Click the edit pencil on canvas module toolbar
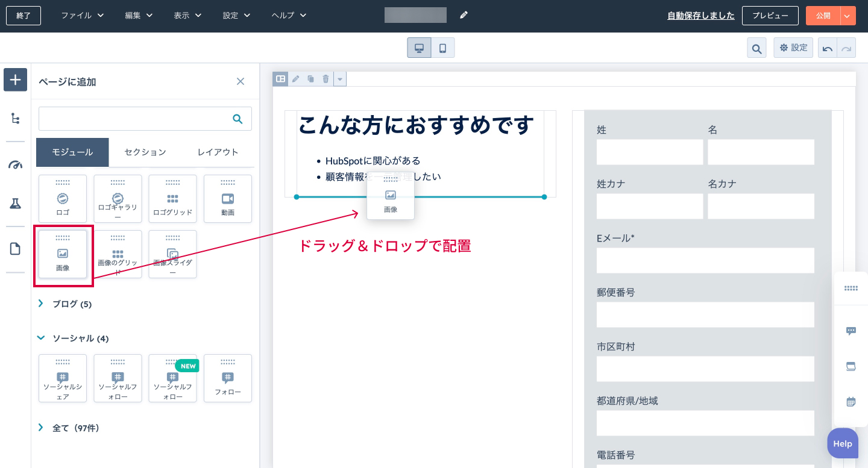 (x=295, y=79)
